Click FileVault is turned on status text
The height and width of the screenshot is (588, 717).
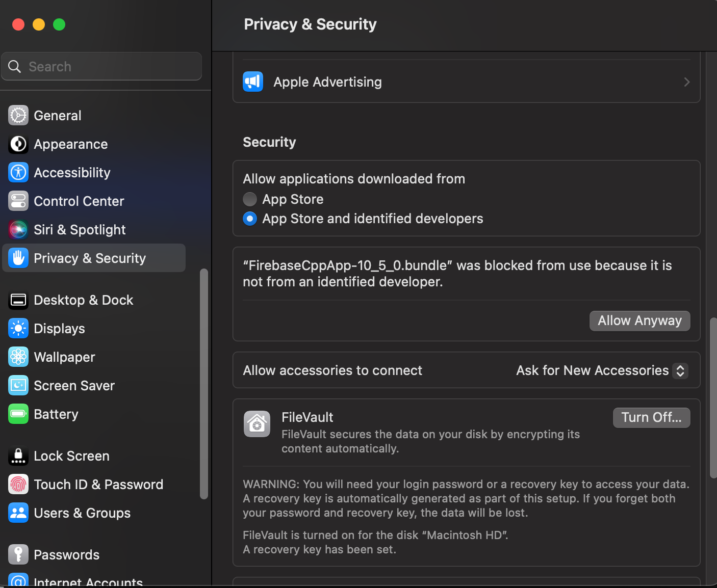[x=375, y=535]
